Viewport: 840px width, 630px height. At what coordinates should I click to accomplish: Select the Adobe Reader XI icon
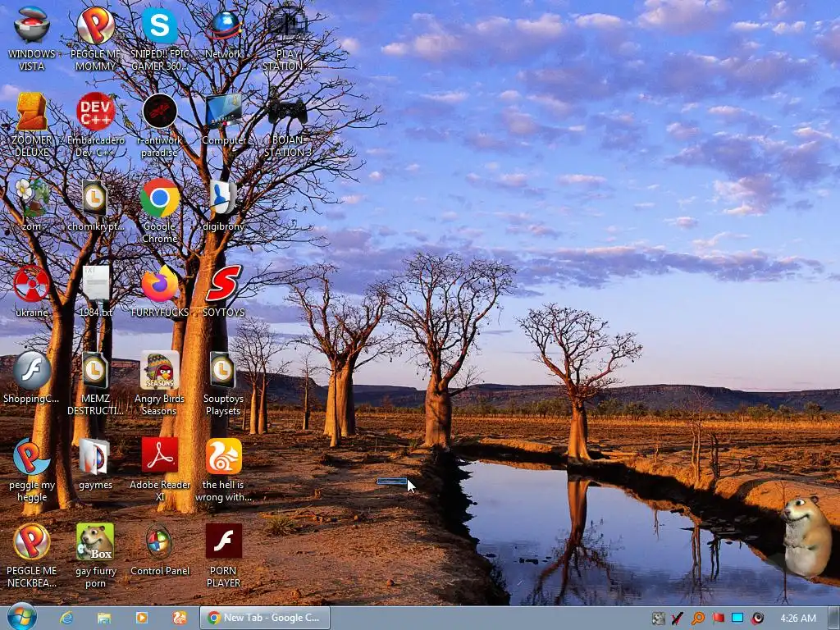pos(160,469)
